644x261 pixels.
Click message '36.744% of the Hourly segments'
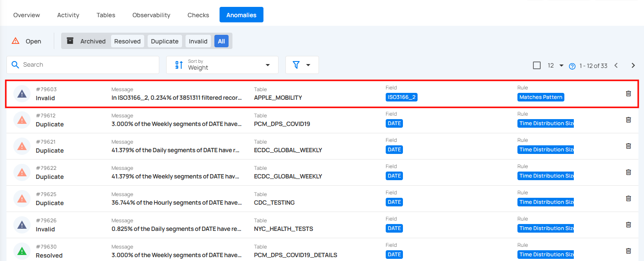point(176,203)
